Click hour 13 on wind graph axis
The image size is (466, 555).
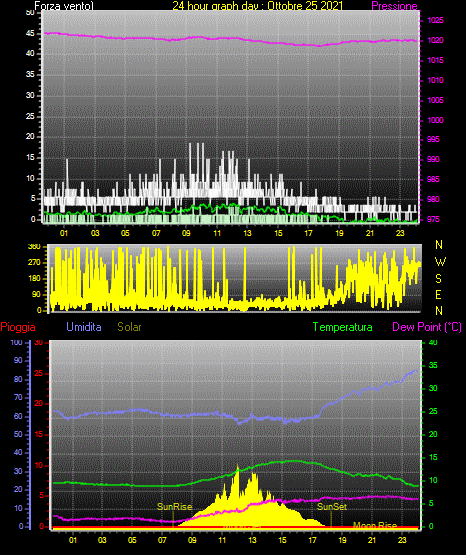[247, 233]
